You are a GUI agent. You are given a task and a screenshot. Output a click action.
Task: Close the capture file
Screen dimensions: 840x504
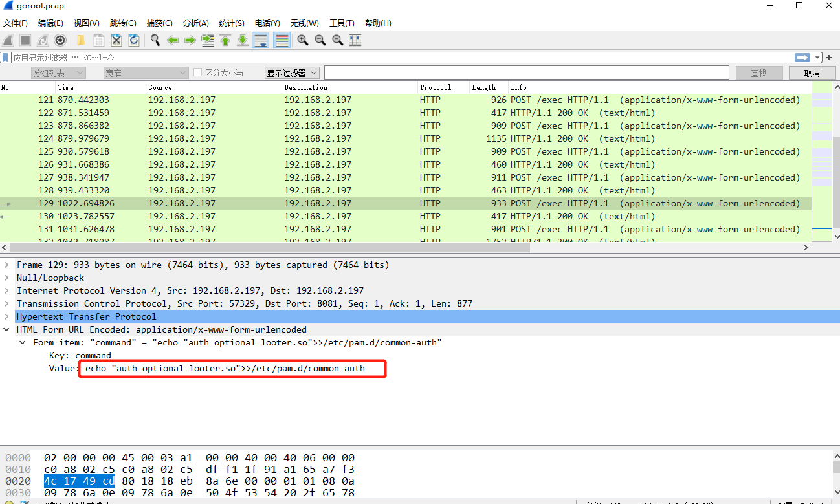(x=116, y=40)
